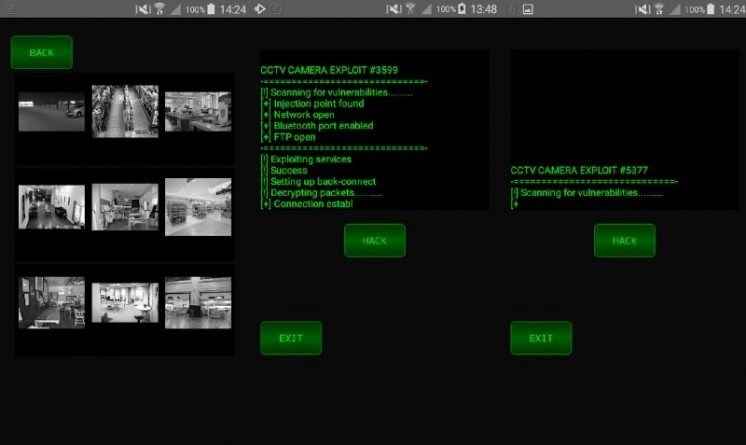Viewport: 746px width, 445px height.
Task: Click the 'Success' log line
Action: [284, 170]
